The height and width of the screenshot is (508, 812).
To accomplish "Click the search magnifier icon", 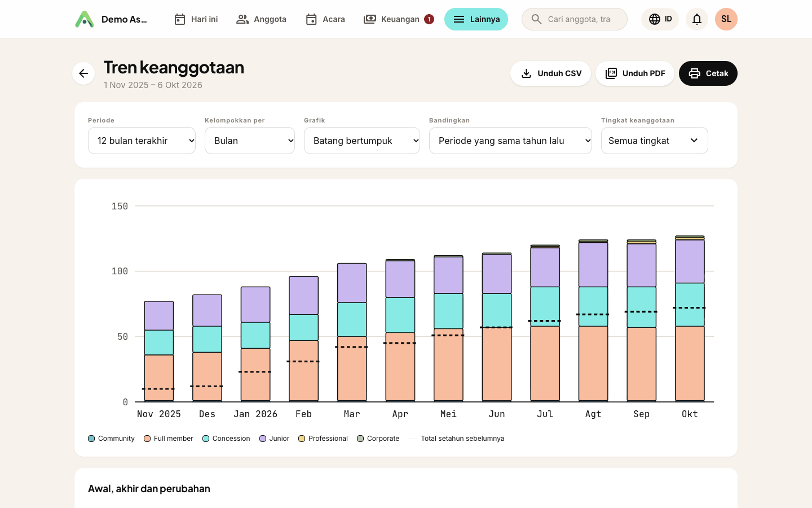I will (536, 19).
